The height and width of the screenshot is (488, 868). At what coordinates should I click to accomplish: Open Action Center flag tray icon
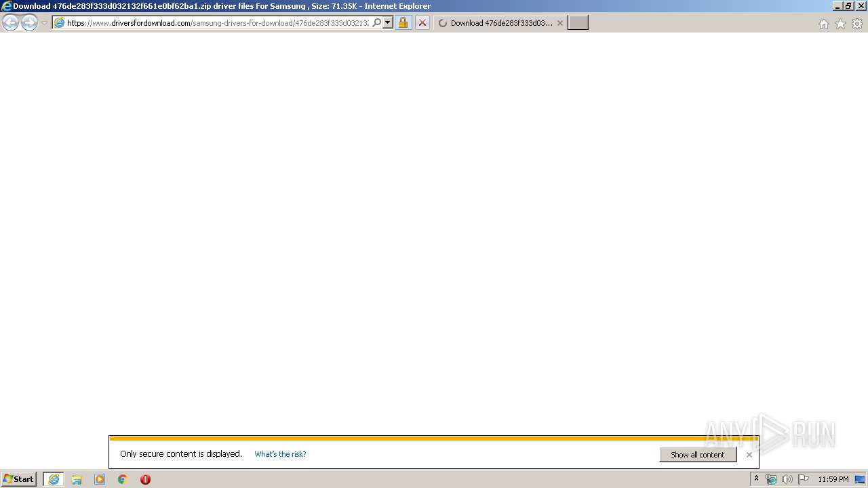pos(804,479)
